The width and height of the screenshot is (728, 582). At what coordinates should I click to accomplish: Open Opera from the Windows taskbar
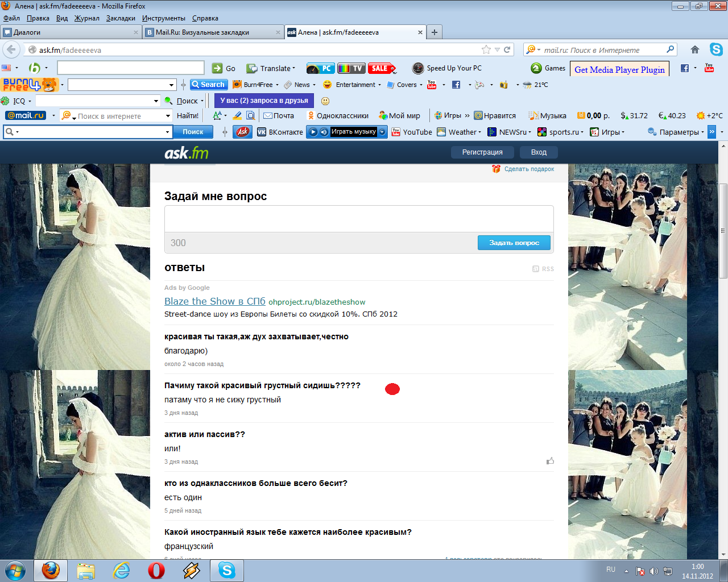(x=156, y=570)
